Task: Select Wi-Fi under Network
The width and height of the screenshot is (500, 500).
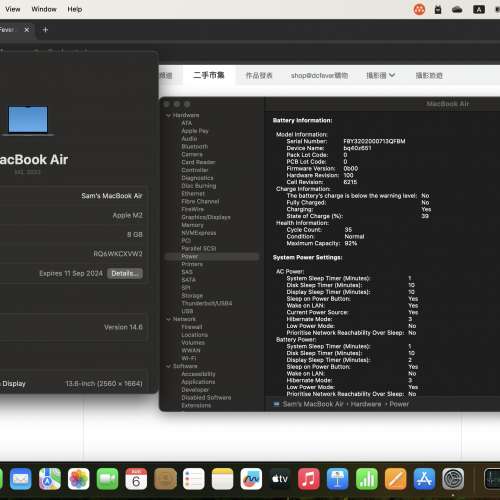Action: point(189,358)
